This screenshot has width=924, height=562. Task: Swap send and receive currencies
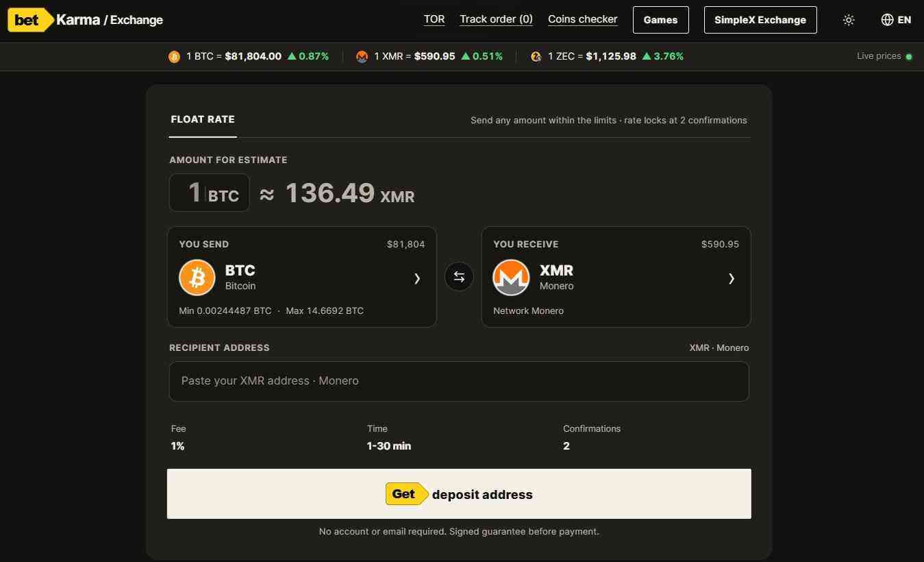point(459,277)
